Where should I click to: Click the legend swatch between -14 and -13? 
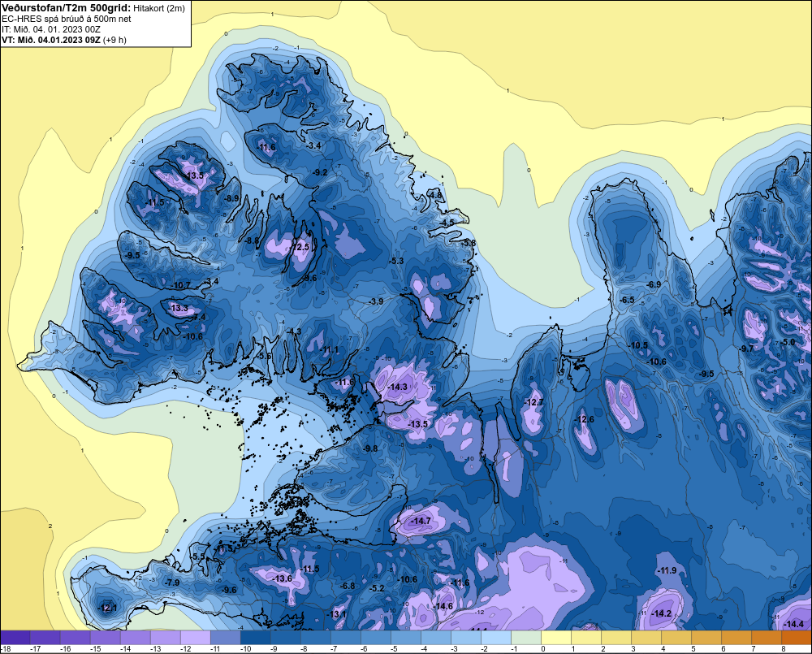[135, 637]
